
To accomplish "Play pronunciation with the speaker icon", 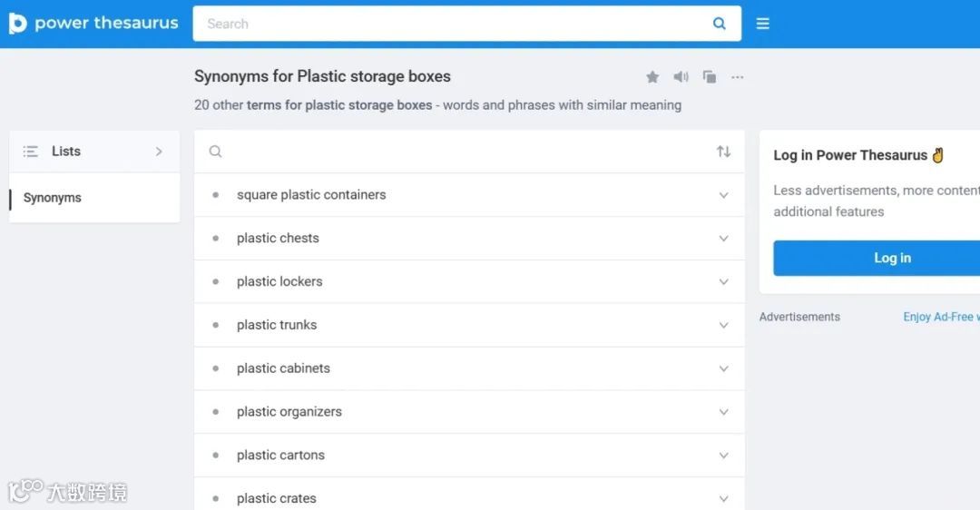I will click(681, 77).
